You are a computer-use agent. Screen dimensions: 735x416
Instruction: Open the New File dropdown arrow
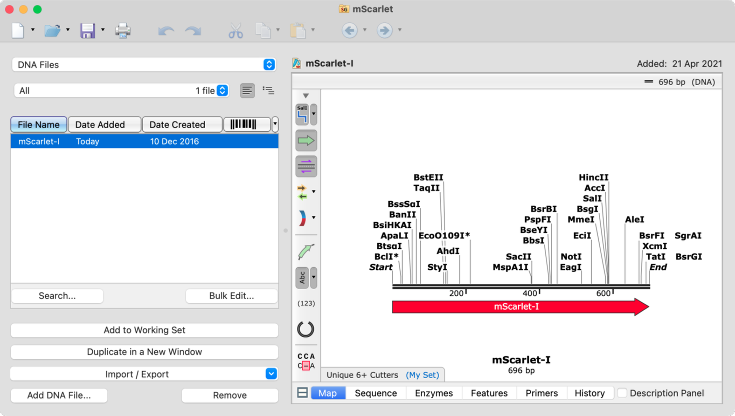33,30
